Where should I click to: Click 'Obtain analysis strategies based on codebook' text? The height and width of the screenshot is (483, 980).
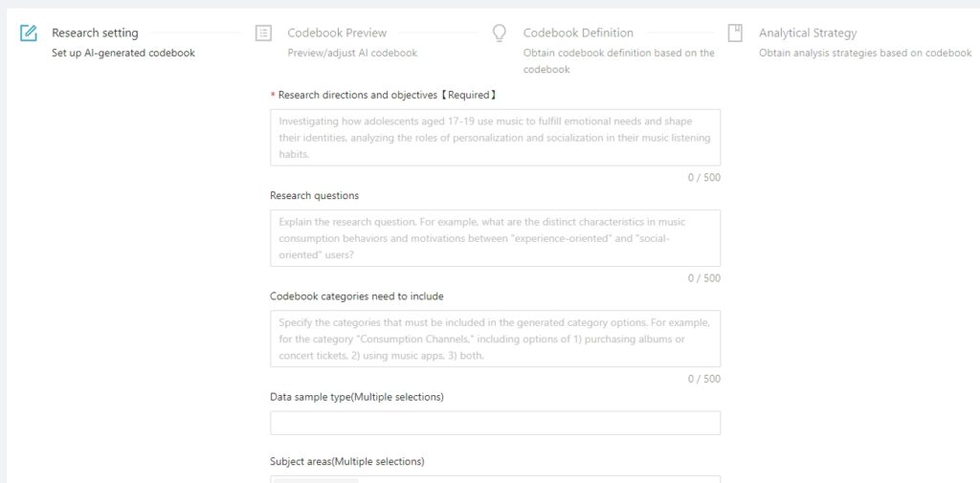pyautogui.click(x=865, y=54)
